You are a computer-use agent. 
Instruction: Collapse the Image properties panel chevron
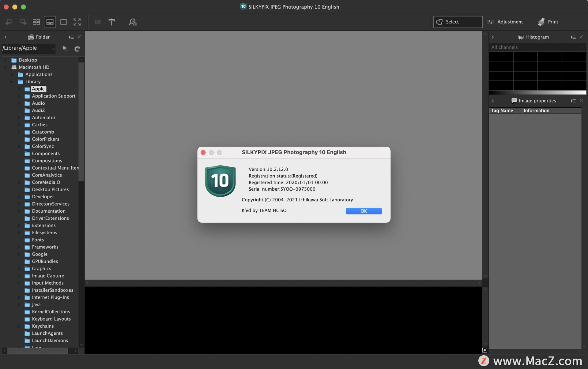click(493, 101)
